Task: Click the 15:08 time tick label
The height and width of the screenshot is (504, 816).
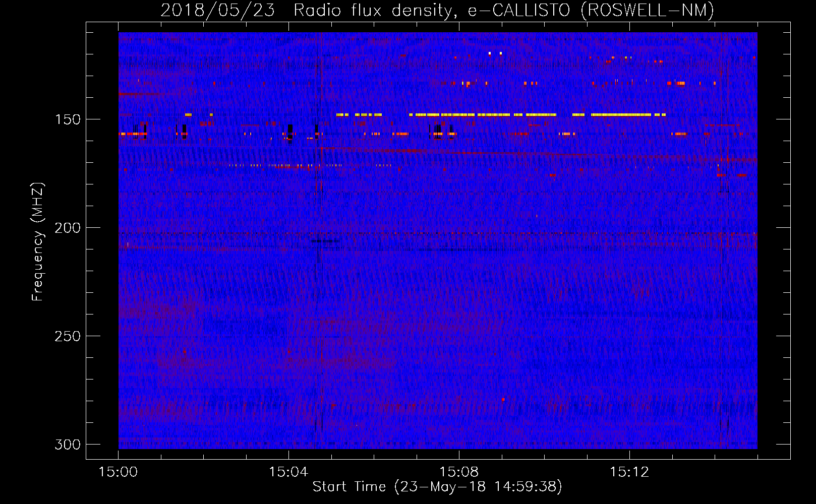Action: coord(459,472)
